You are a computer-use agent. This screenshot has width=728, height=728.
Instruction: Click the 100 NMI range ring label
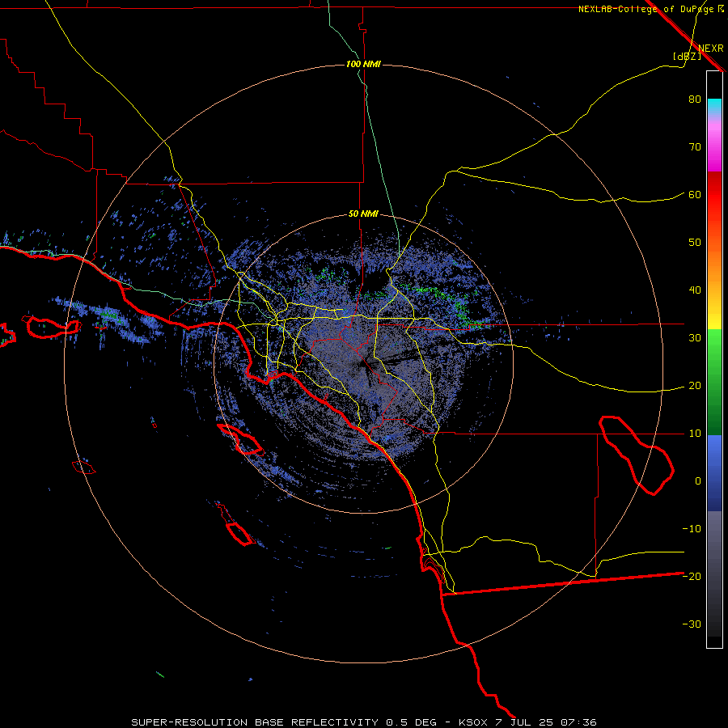click(x=363, y=64)
